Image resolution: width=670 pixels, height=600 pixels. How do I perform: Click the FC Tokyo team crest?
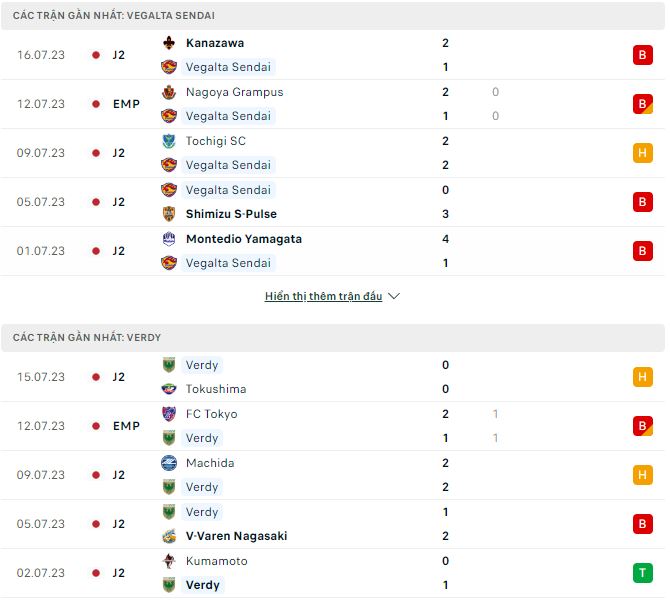169,414
